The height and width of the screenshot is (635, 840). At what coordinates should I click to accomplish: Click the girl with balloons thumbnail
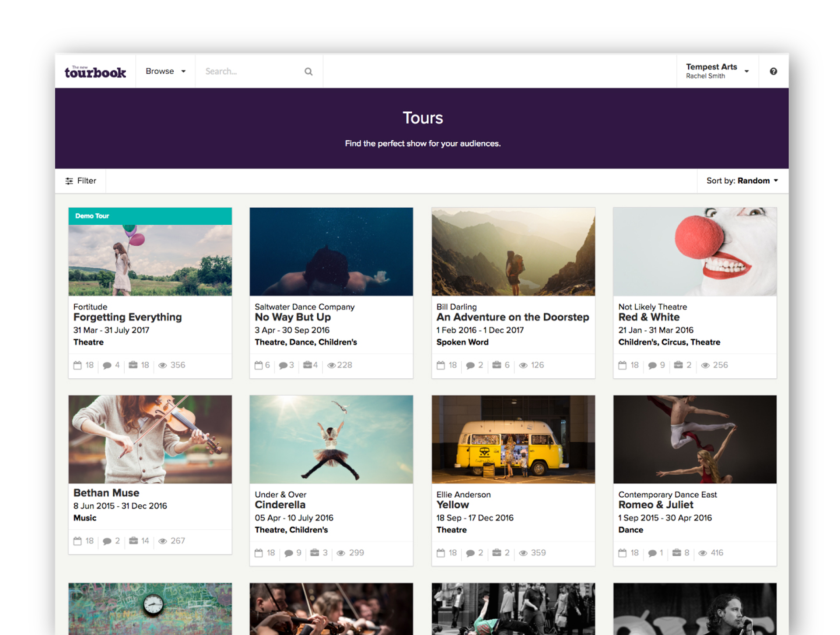150,260
